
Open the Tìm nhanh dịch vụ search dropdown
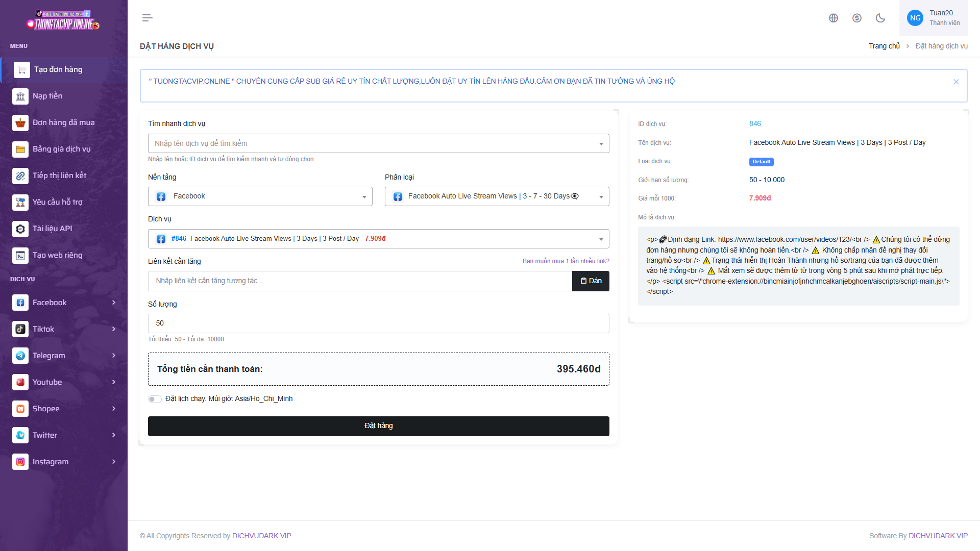pyautogui.click(x=378, y=143)
